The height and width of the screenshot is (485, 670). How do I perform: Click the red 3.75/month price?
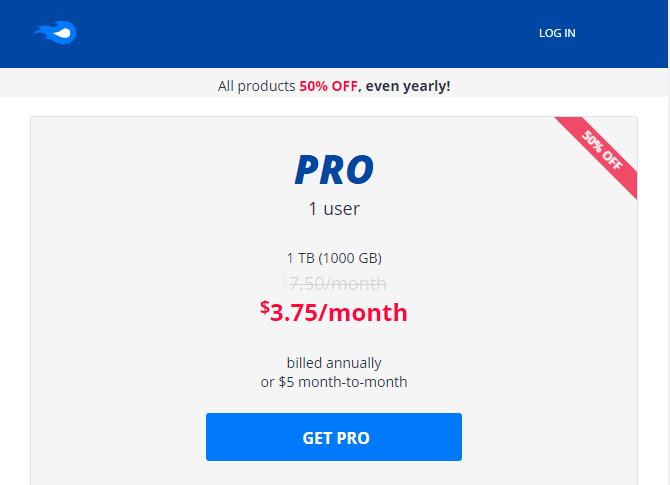pyautogui.click(x=339, y=313)
